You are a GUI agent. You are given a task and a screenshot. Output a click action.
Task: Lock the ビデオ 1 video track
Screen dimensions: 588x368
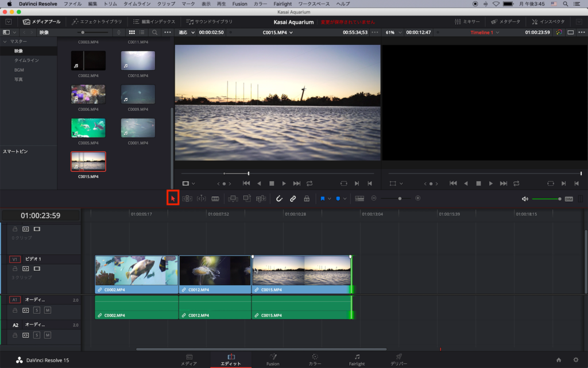(15, 269)
